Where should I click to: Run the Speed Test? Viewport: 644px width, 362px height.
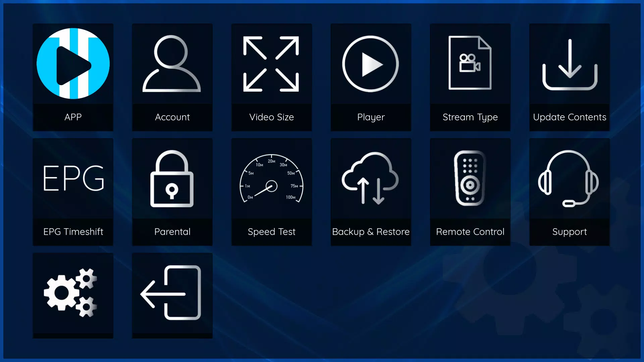(x=272, y=192)
